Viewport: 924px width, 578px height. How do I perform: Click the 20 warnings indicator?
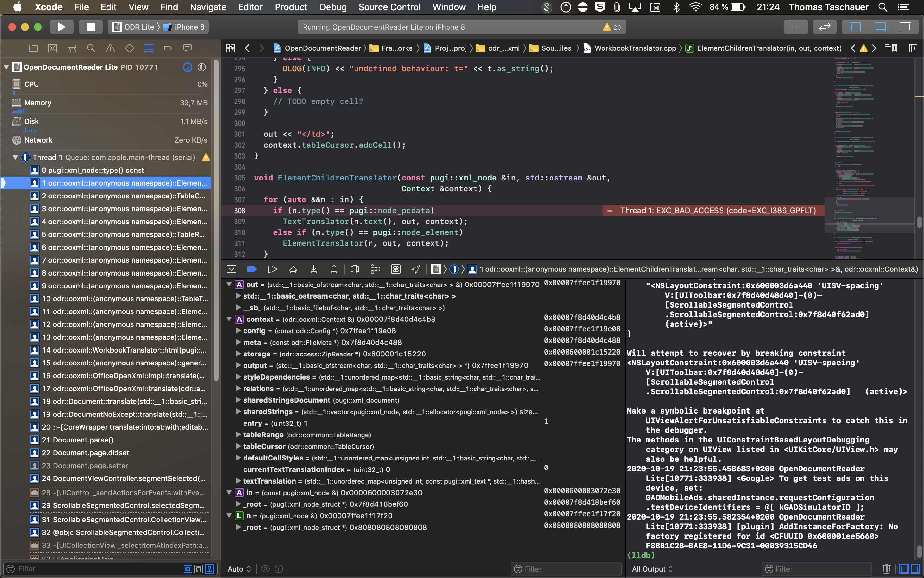coord(612,27)
